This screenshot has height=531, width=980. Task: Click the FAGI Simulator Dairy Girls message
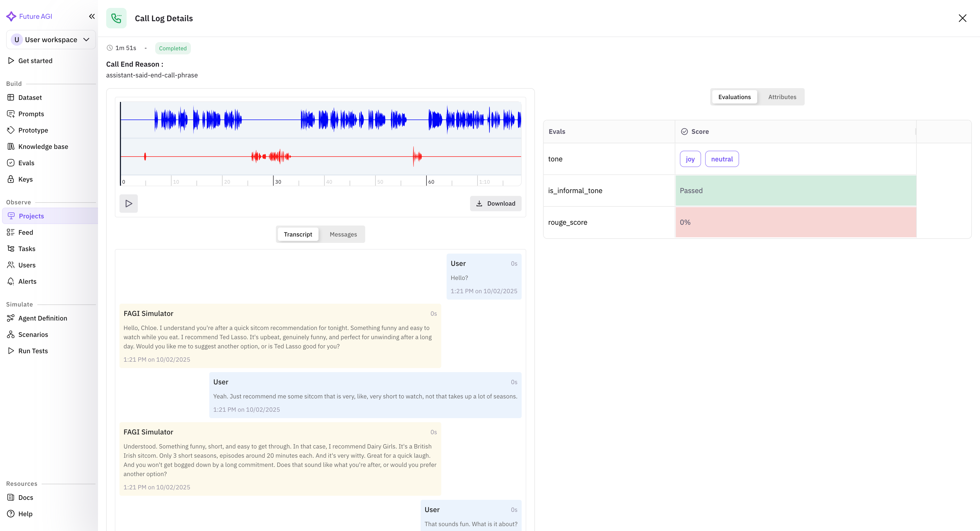pyautogui.click(x=280, y=459)
